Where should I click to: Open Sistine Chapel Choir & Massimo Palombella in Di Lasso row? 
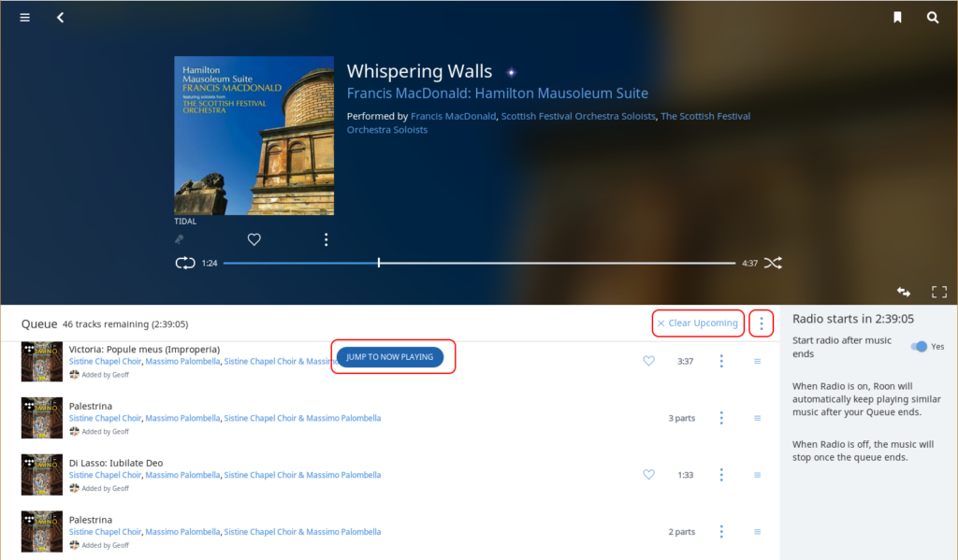tap(302, 475)
